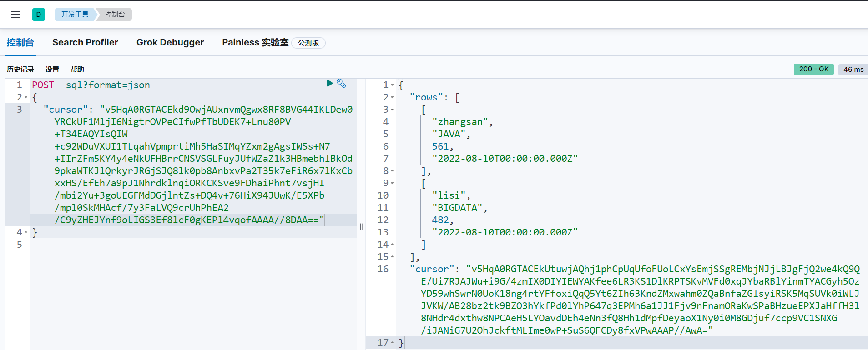This screenshot has width=868, height=350.
Task: Switch to the Grok Debugger tab
Action: click(170, 42)
